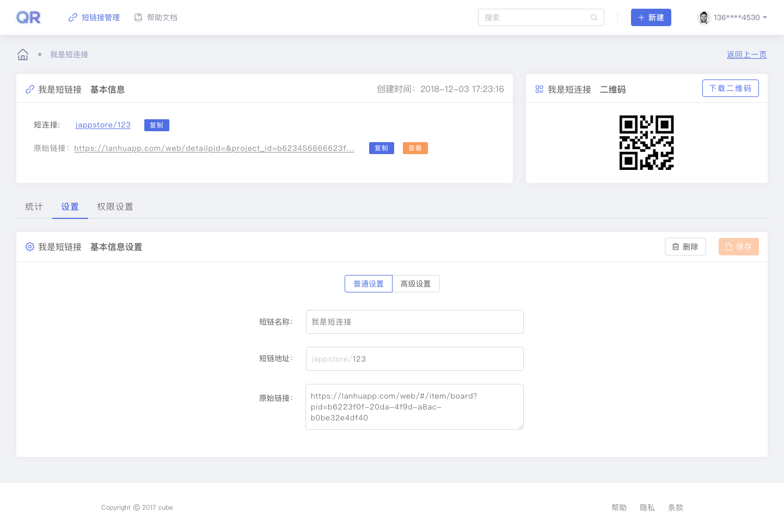Select the 普通设置 option
Image resolution: width=784 pixels, height=532 pixels.
pos(369,283)
